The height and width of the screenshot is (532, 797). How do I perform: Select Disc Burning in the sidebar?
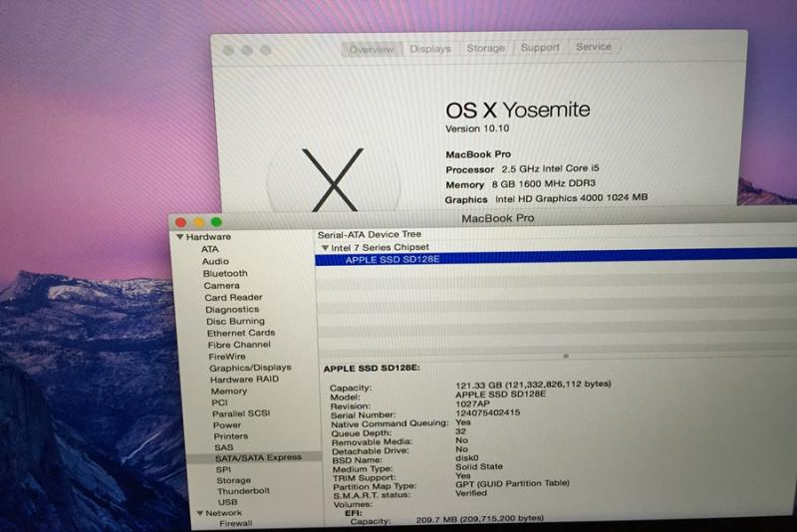[235, 321]
